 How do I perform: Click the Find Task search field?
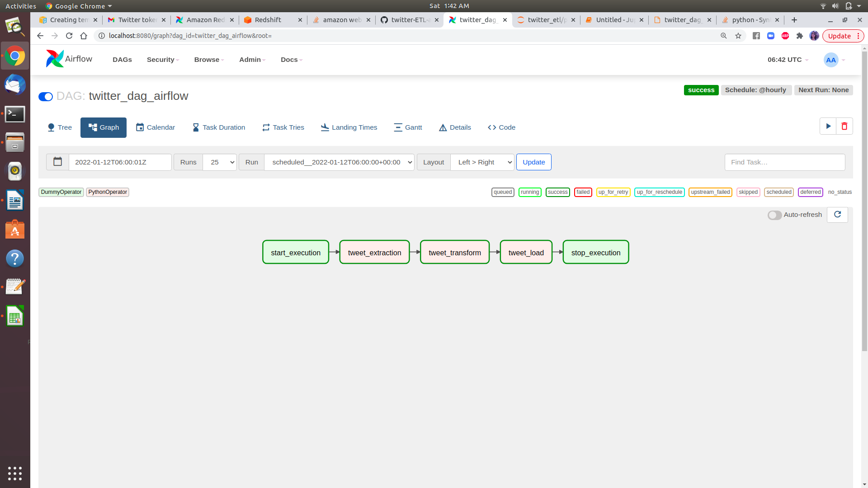tap(784, 162)
